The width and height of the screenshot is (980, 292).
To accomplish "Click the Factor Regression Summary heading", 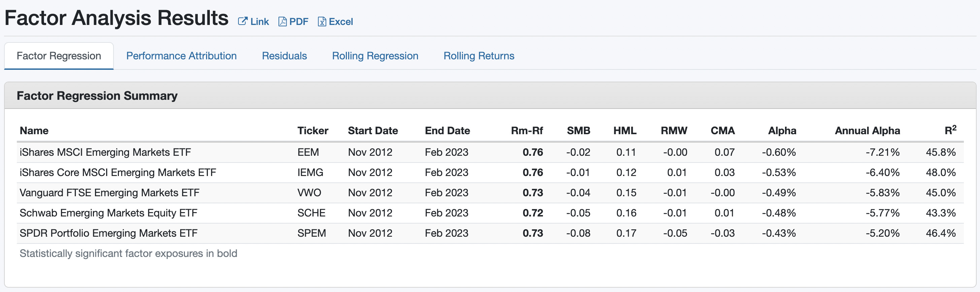I will tap(97, 95).
